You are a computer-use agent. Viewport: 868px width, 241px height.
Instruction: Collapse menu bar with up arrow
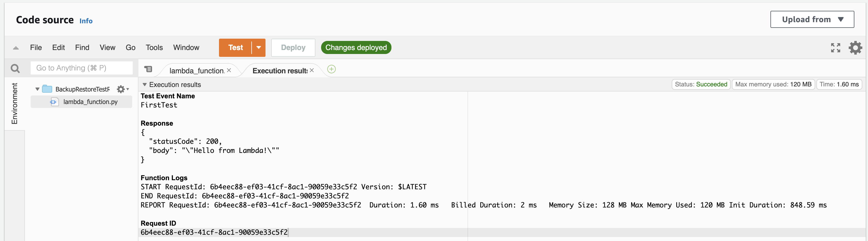(16, 48)
